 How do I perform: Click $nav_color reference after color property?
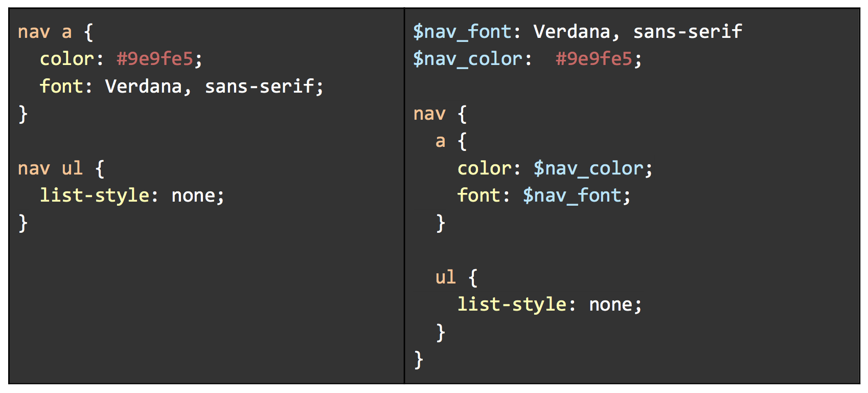pyautogui.click(x=588, y=168)
